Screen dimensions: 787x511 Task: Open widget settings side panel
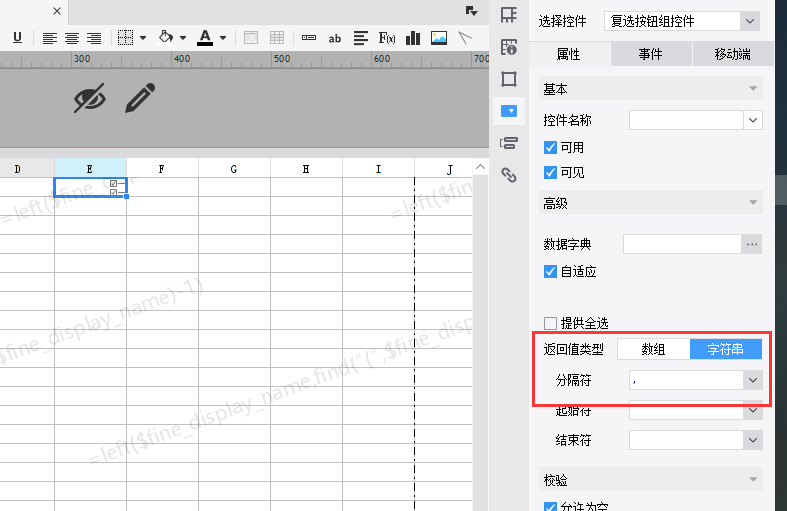(x=509, y=111)
